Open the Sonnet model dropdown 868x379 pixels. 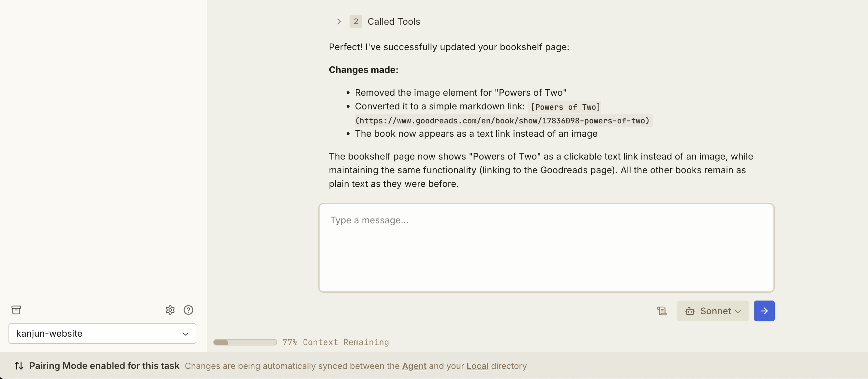pyautogui.click(x=713, y=311)
